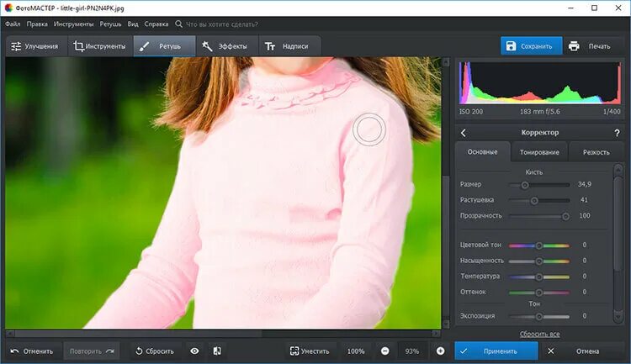This screenshot has width=631, height=364.
Task: Click the Растушевка slider handle
Action: (x=534, y=200)
